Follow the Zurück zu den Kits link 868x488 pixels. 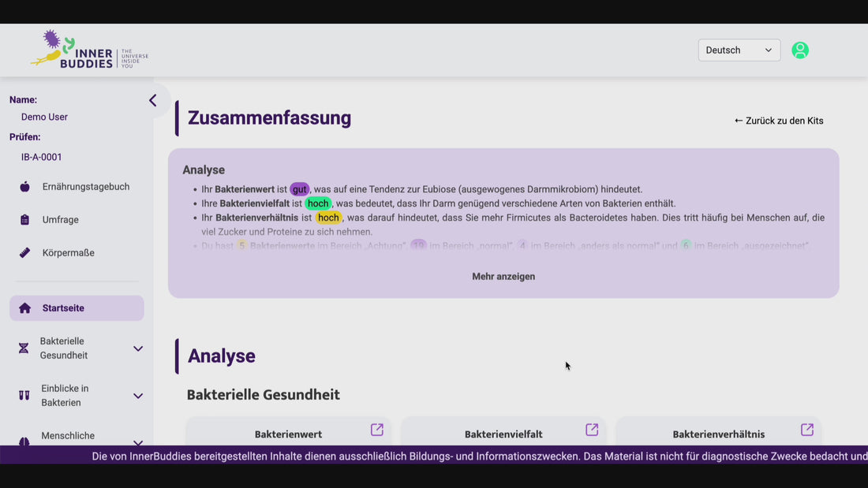pos(779,121)
